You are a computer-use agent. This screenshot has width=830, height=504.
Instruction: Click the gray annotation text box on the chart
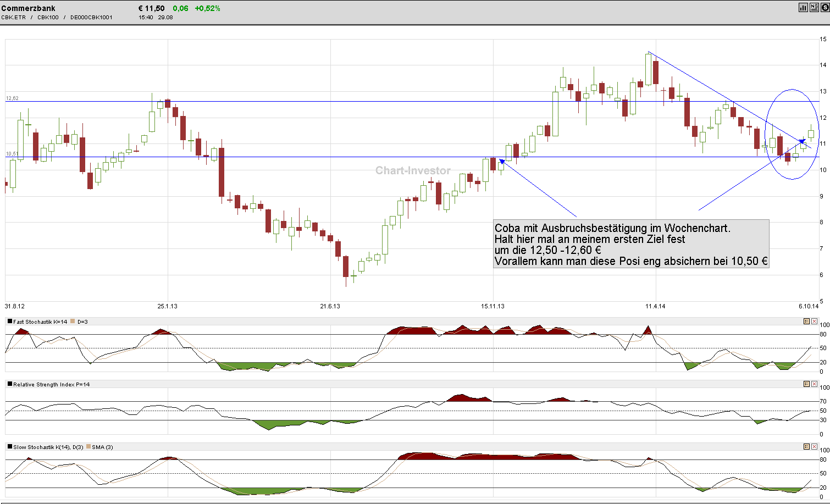coord(630,244)
